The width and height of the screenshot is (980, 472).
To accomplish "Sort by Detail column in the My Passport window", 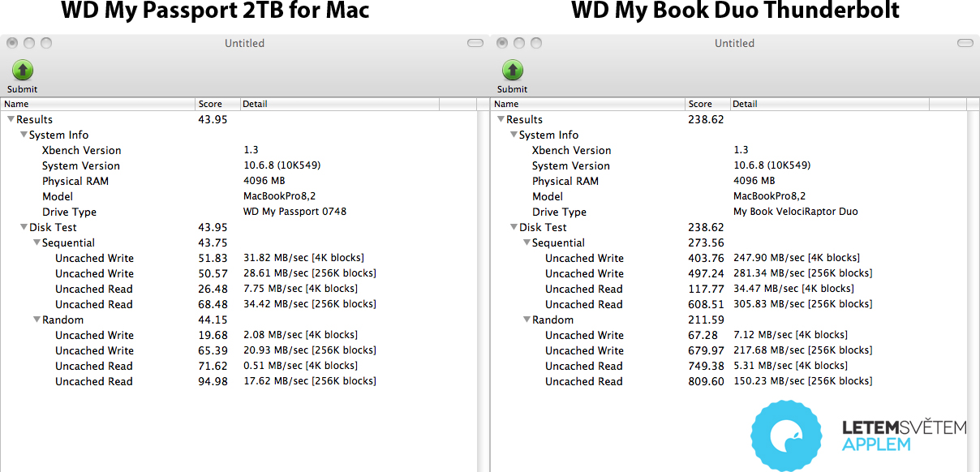I will click(340, 104).
